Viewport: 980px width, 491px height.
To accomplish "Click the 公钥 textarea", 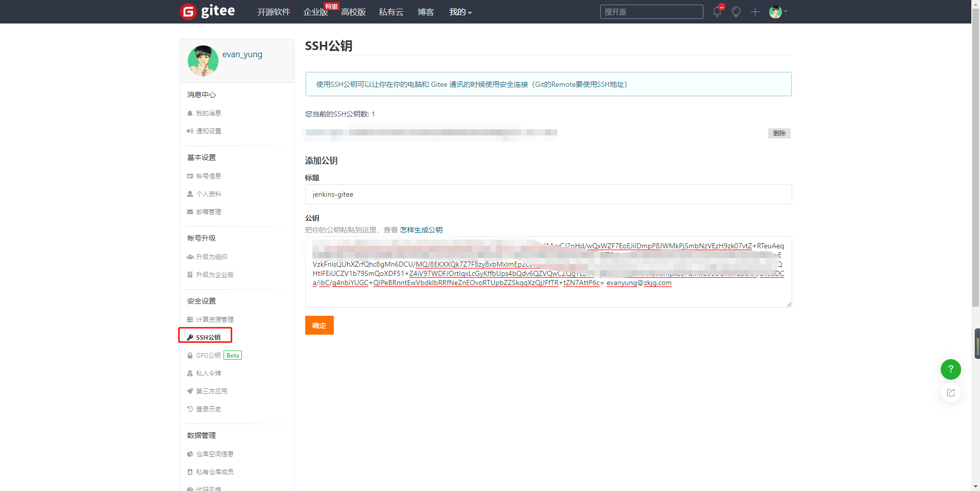I will coord(548,295).
